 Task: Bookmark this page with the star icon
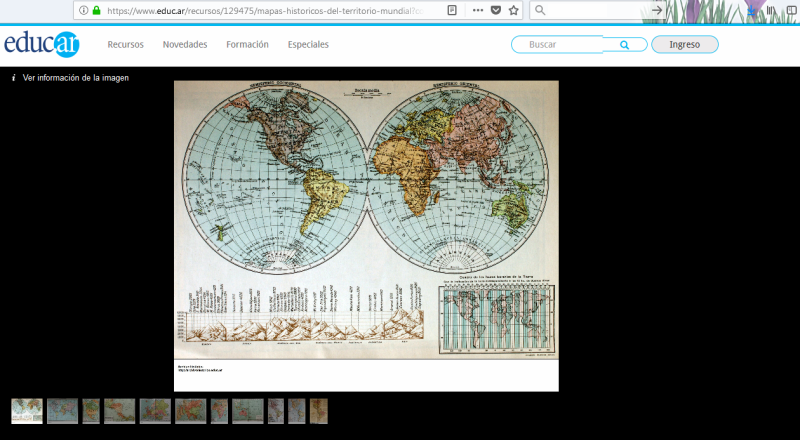pos(514,10)
